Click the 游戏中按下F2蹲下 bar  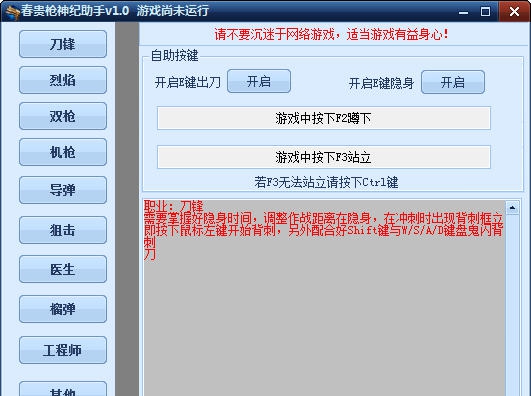[323, 118]
